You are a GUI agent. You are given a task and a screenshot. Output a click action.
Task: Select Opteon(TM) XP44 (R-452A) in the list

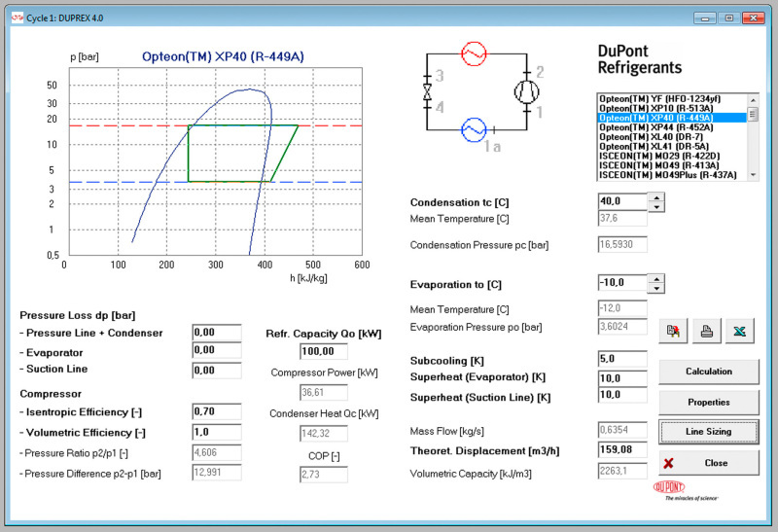point(672,127)
